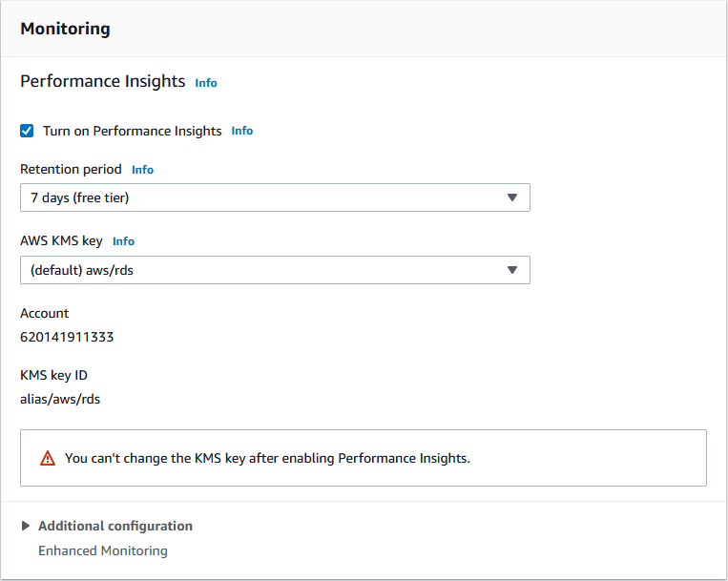Click the arrow on the Retention period dropdown
This screenshot has height=581, width=728.
click(512, 197)
